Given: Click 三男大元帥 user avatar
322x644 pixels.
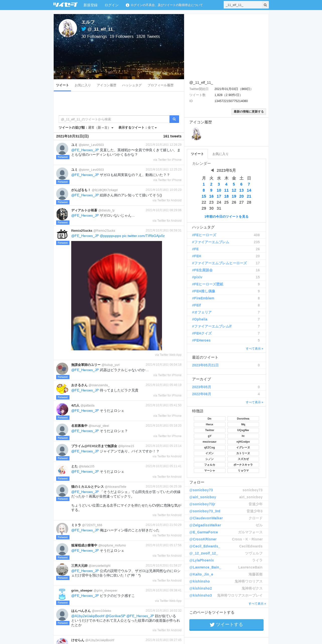Looking at the screenshot, I should click(x=62, y=570).
